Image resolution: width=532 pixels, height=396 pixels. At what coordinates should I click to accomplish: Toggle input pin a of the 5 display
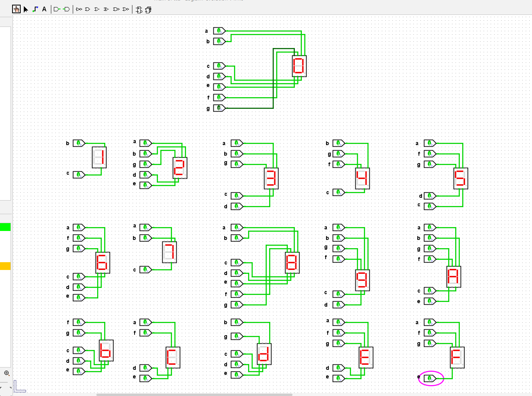430,143
